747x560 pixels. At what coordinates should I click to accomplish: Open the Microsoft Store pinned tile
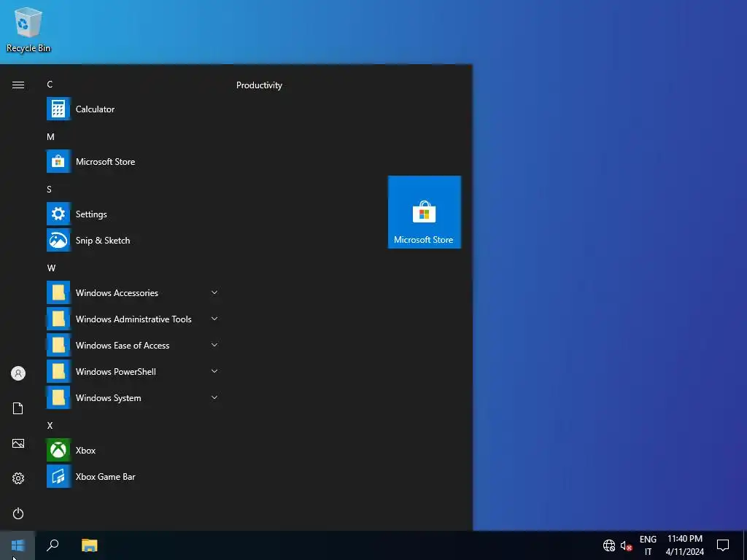point(424,212)
